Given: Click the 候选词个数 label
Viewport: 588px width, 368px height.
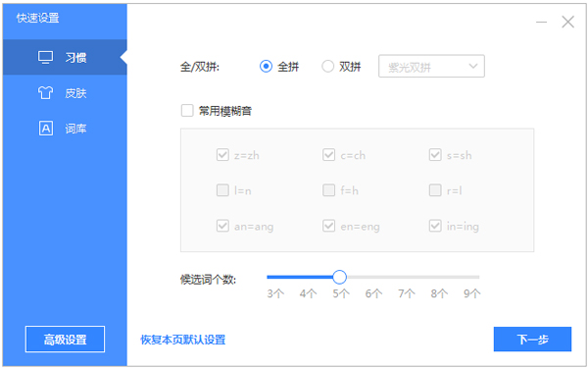Looking at the screenshot, I should [x=208, y=280].
